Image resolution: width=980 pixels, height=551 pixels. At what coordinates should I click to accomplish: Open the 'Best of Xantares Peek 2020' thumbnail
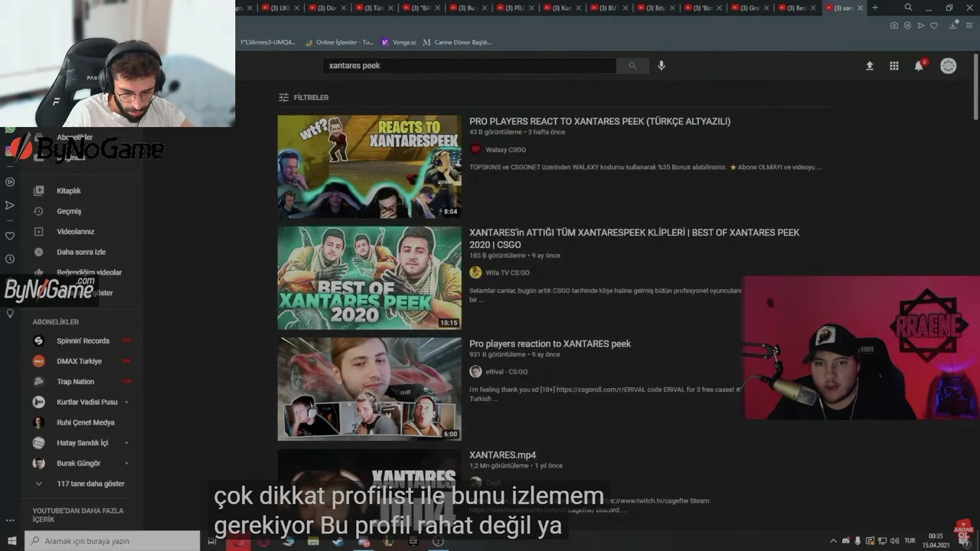pyautogui.click(x=370, y=278)
